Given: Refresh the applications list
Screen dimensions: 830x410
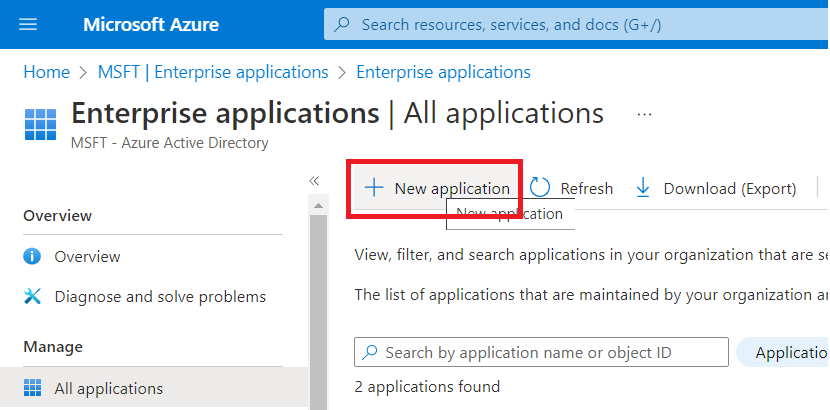Looking at the screenshot, I should [572, 188].
